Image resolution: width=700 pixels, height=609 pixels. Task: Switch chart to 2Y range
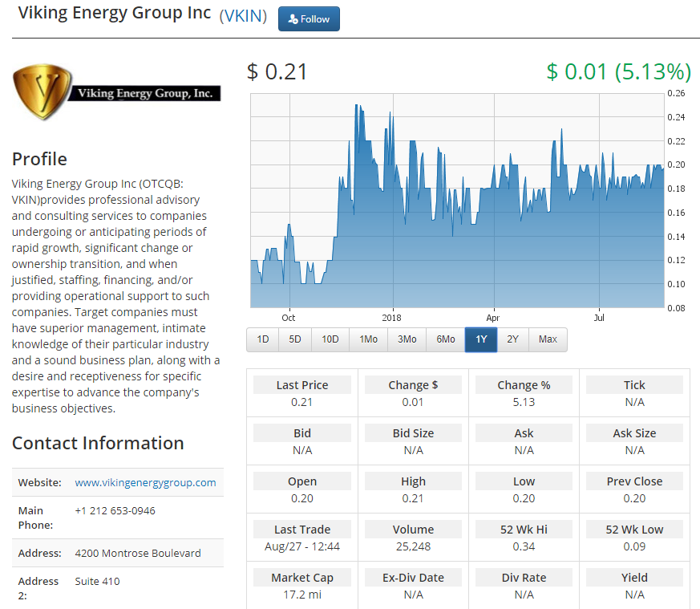tap(512, 339)
